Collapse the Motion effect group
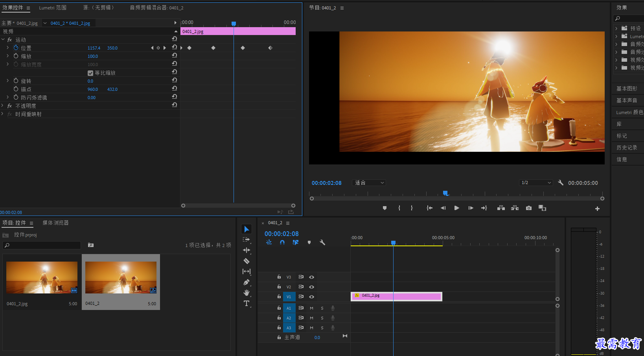 coord(3,40)
